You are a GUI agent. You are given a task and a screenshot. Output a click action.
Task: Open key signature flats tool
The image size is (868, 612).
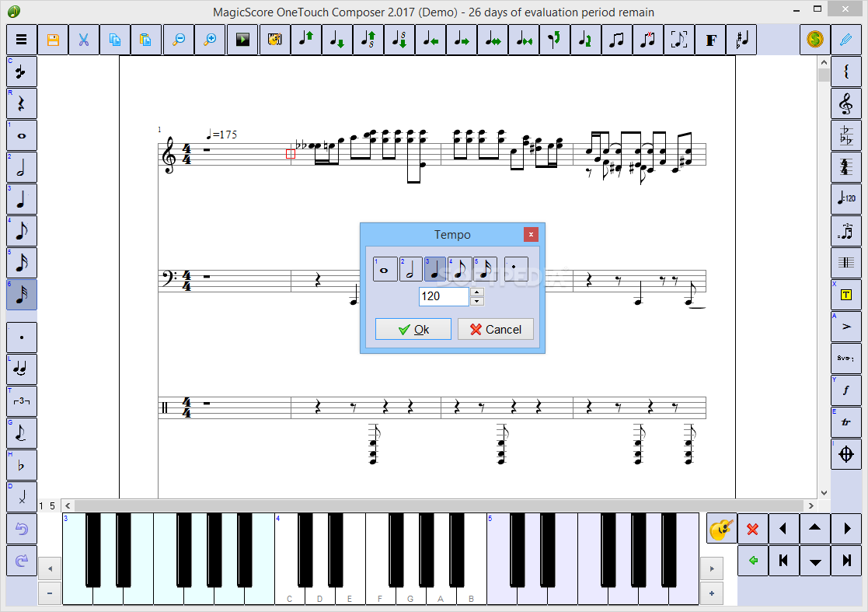pyautogui.click(x=846, y=135)
